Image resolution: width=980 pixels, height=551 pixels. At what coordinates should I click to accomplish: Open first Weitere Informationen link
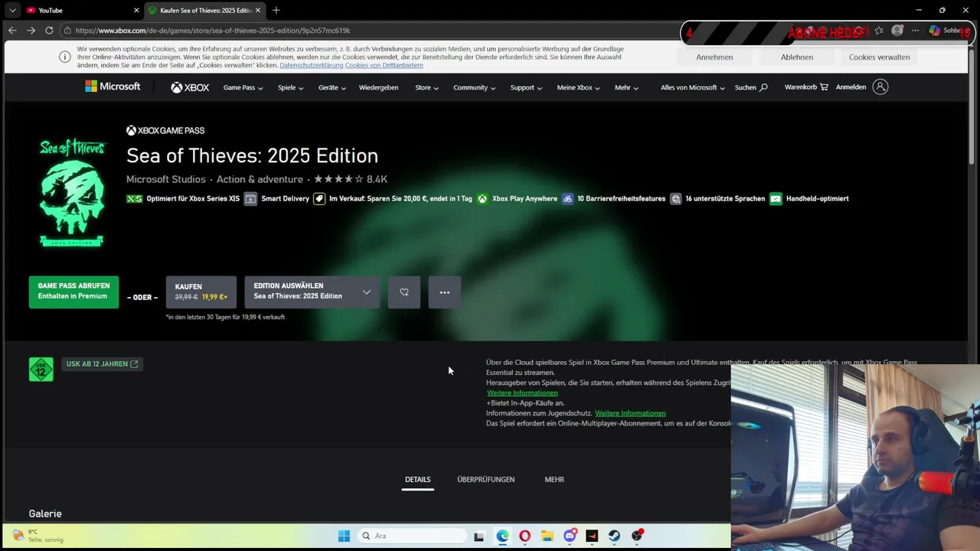(x=522, y=393)
